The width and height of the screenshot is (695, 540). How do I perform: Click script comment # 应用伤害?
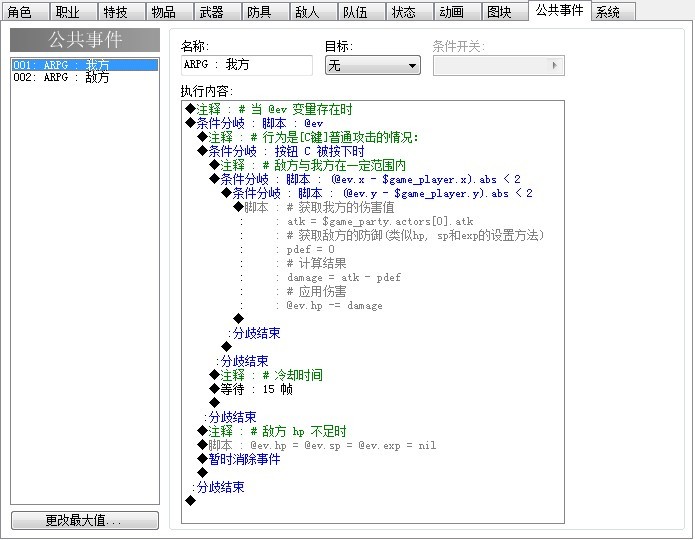point(316,291)
